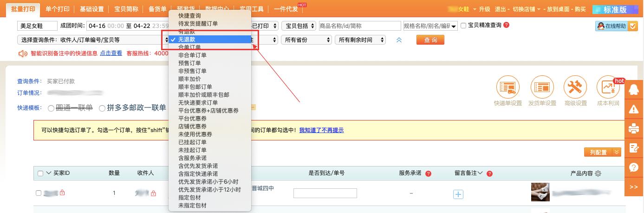Click the speaker announcement icon
The image size is (644, 213).
click(x=23, y=53)
